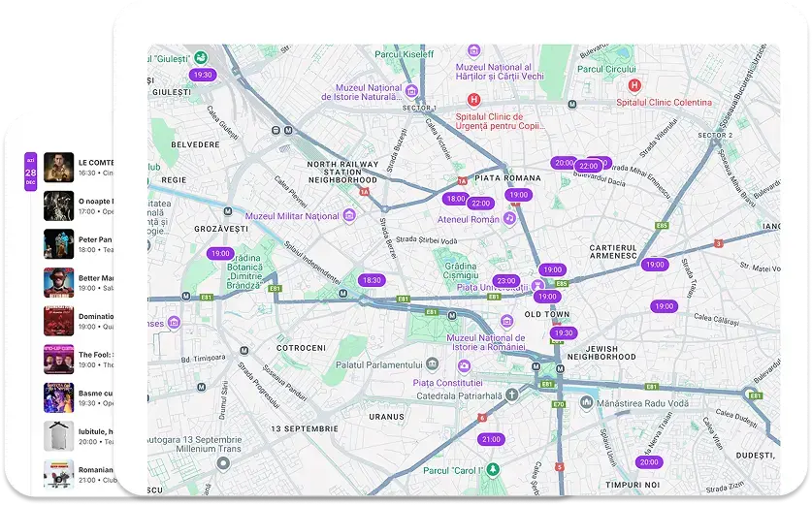Click the Muzeul Național de Istorie Naturală museum icon
Viewport: 812px width, 505px height.
411,91
